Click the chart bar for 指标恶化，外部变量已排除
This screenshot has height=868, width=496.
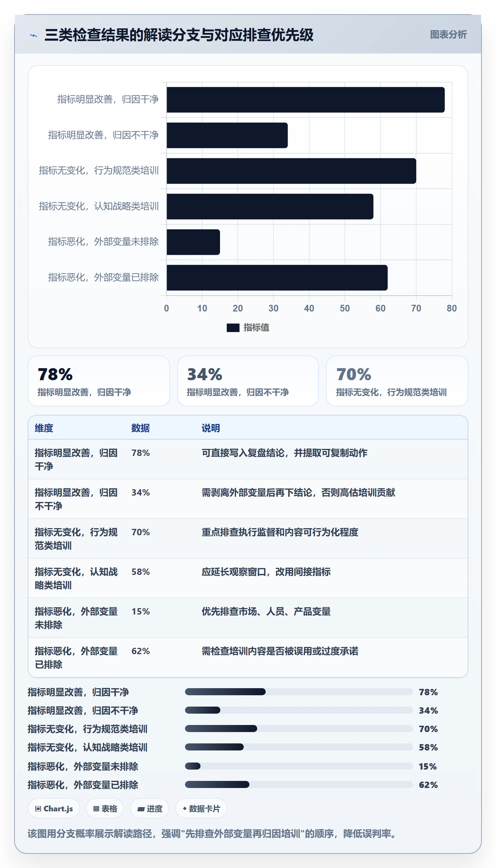(277, 278)
